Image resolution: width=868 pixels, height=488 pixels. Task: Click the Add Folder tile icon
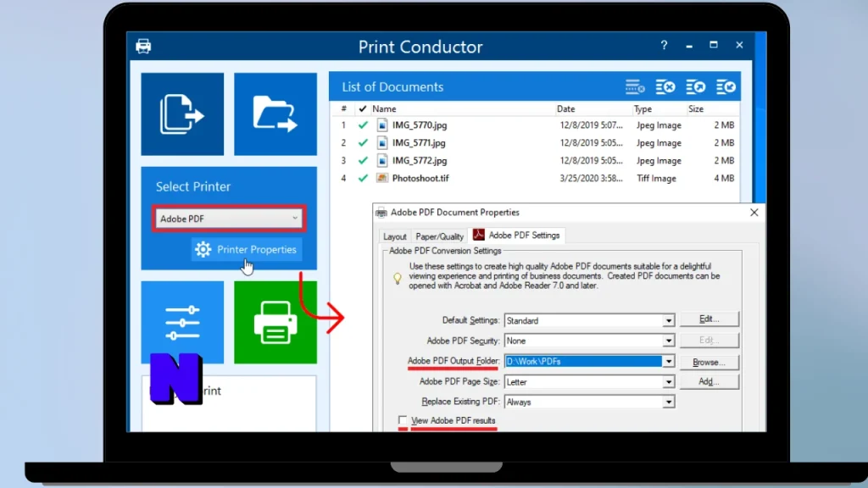click(275, 114)
